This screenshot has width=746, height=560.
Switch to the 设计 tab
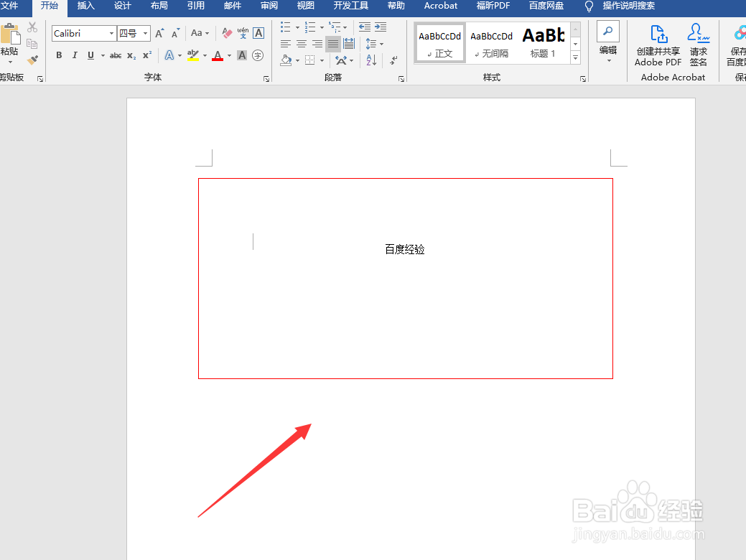[x=122, y=6]
